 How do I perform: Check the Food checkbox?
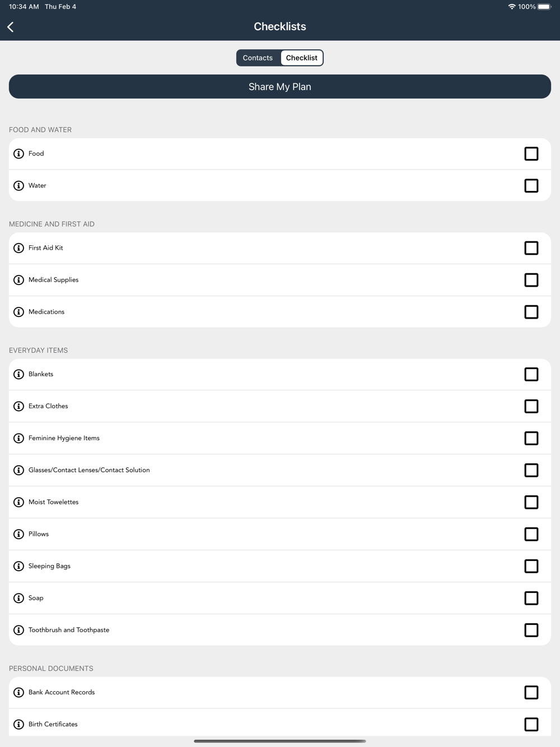[531, 153]
